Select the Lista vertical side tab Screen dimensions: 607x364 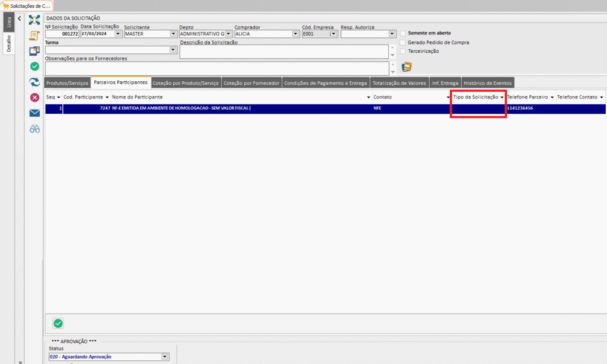(8, 23)
